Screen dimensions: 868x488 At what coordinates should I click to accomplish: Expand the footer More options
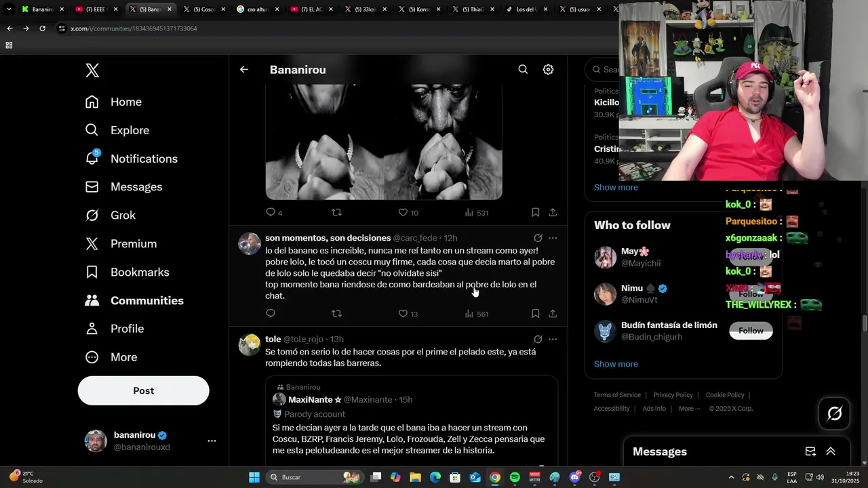click(x=690, y=409)
